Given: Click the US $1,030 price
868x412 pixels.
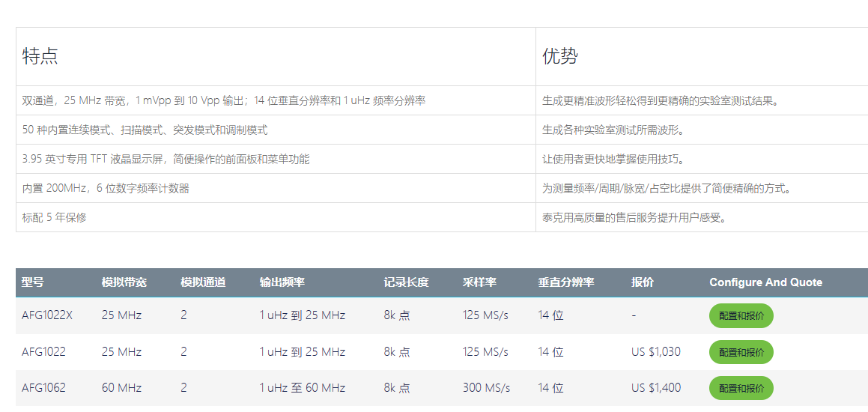Looking at the screenshot, I should pos(655,352).
